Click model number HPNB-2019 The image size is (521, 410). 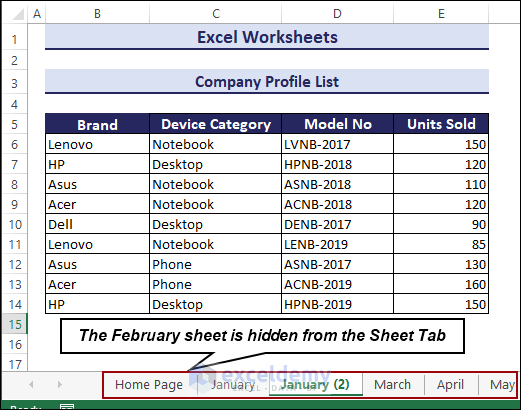click(x=337, y=304)
